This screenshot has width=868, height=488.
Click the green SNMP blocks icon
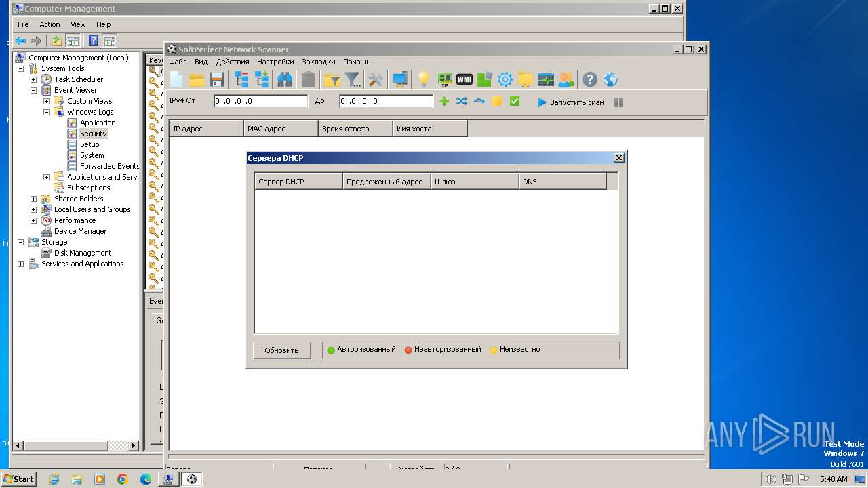point(484,79)
